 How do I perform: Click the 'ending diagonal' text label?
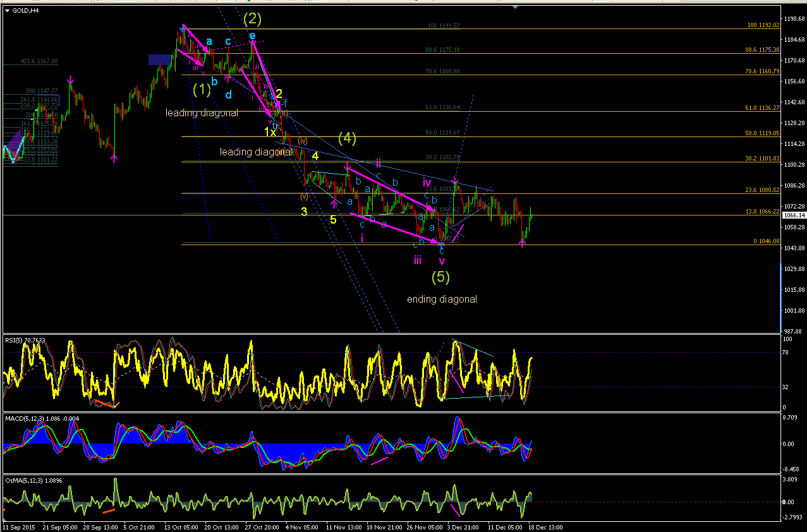tap(442, 299)
